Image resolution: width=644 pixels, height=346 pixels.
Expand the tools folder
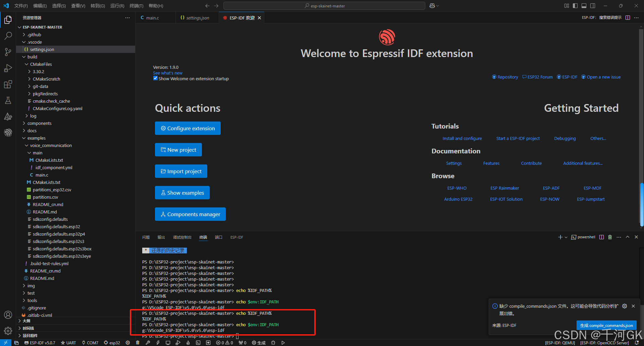[76, 300]
